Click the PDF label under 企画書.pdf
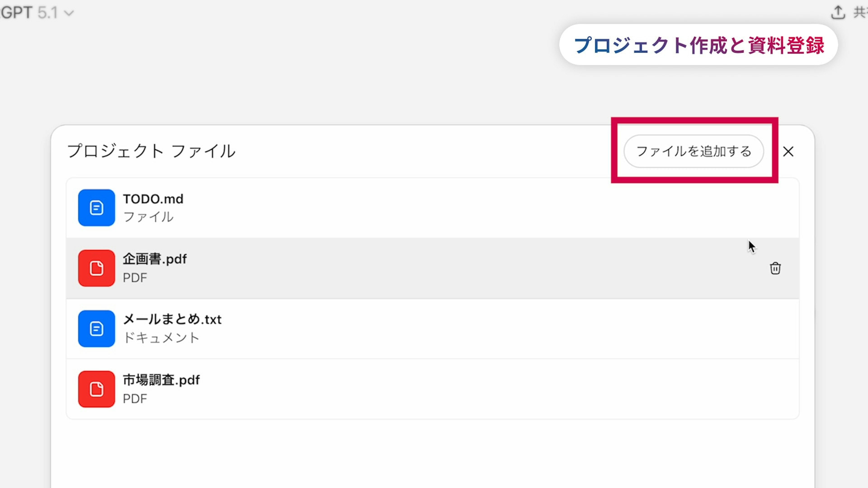 tap(135, 278)
